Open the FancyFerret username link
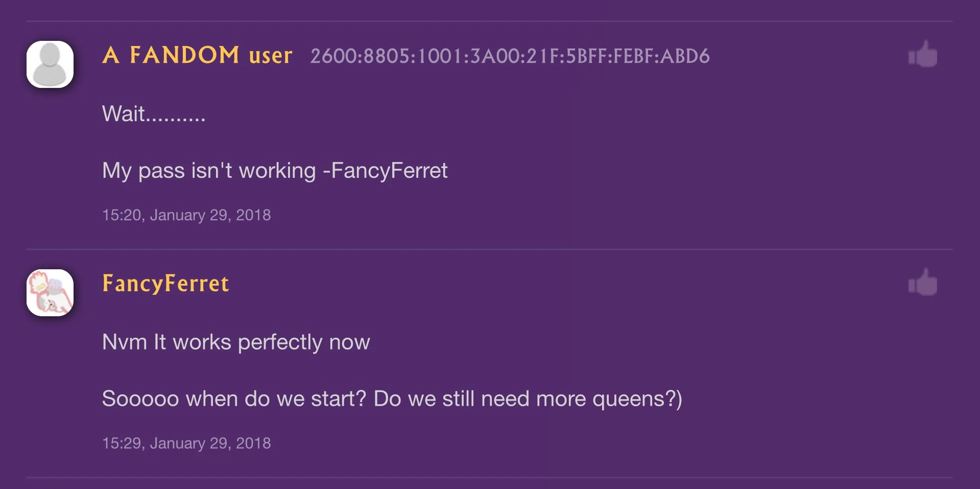980x489 pixels. pos(165,284)
